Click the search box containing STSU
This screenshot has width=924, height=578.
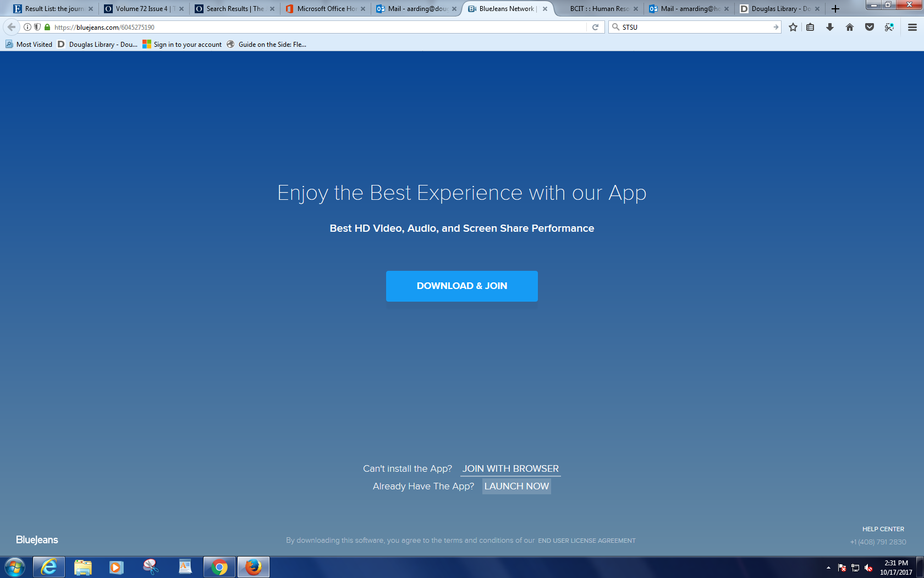click(695, 27)
